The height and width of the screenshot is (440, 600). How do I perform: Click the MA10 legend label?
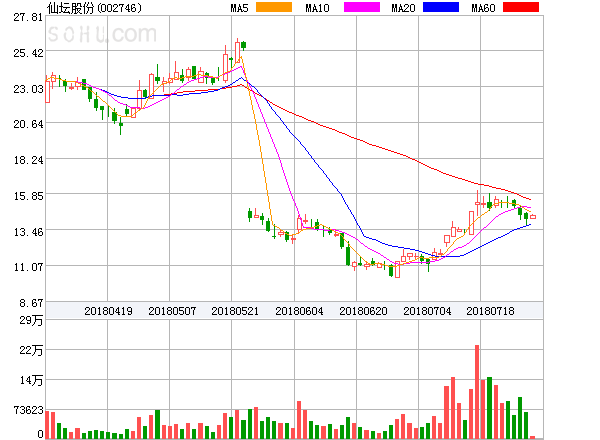(x=317, y=8)
